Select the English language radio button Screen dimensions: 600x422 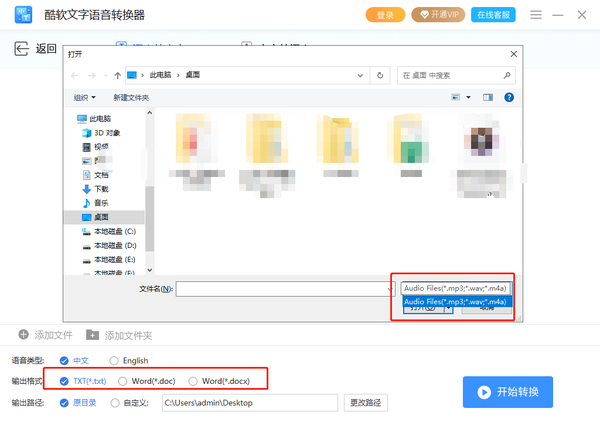(113, 360)
